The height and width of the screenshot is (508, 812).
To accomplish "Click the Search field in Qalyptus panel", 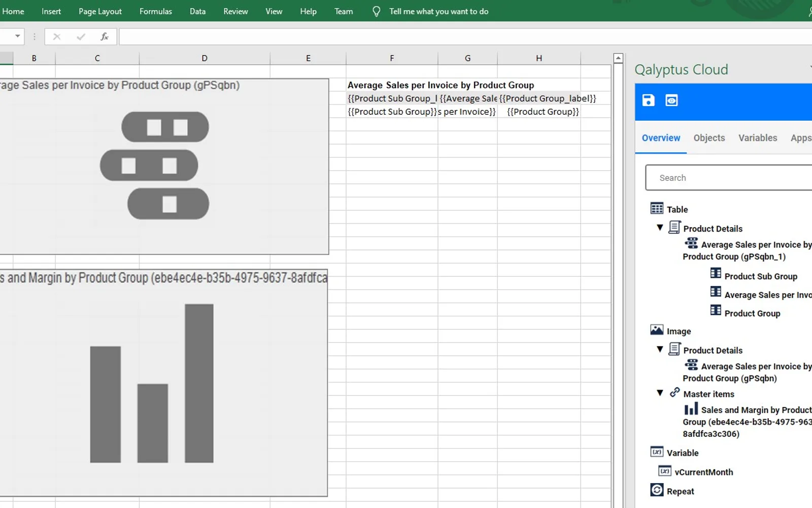I will pyautogui.click(x=729, y=178).
